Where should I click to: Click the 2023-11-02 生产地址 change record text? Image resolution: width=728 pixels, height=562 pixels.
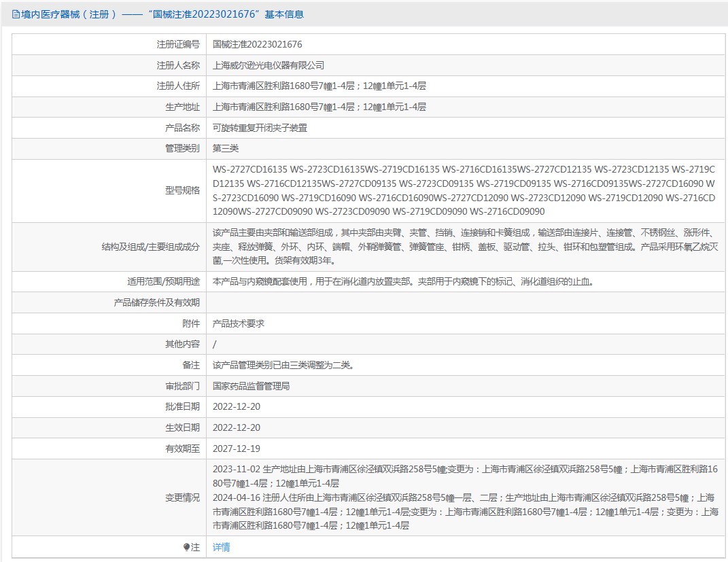click(465, 476)
